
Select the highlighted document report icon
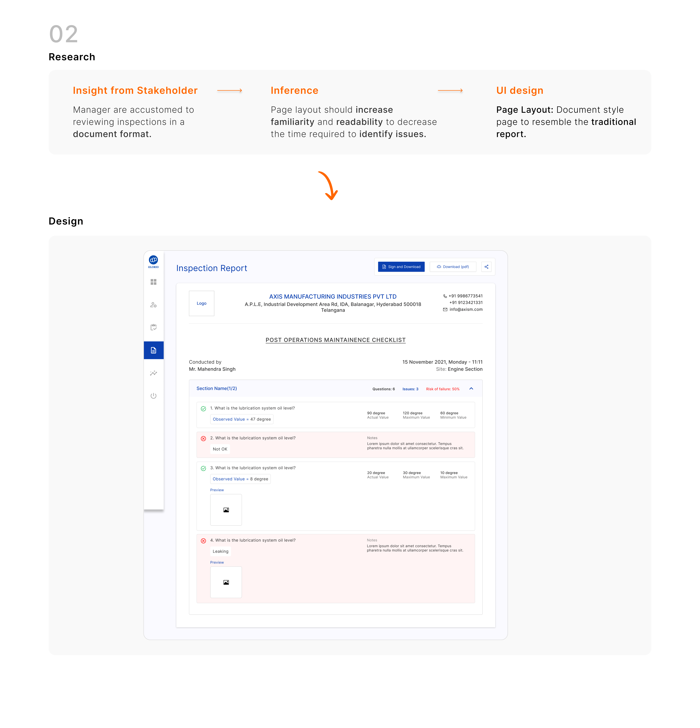click(x=153, y=350)
